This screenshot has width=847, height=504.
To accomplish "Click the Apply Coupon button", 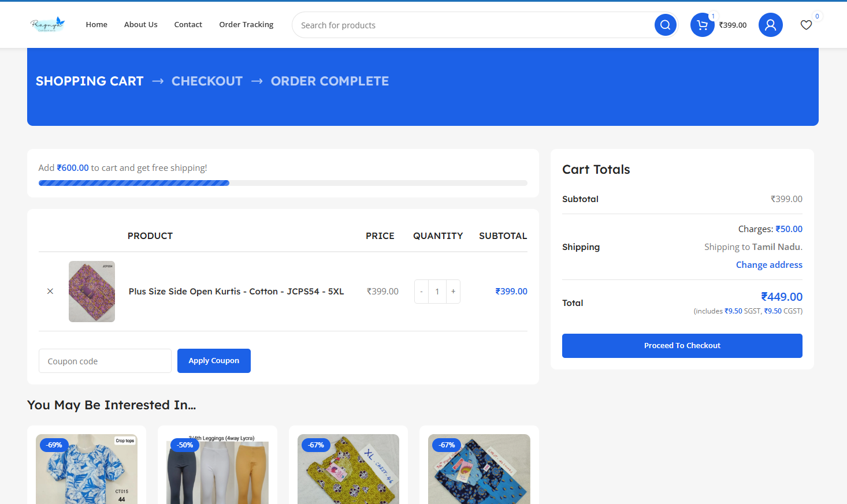I will 214,361.
